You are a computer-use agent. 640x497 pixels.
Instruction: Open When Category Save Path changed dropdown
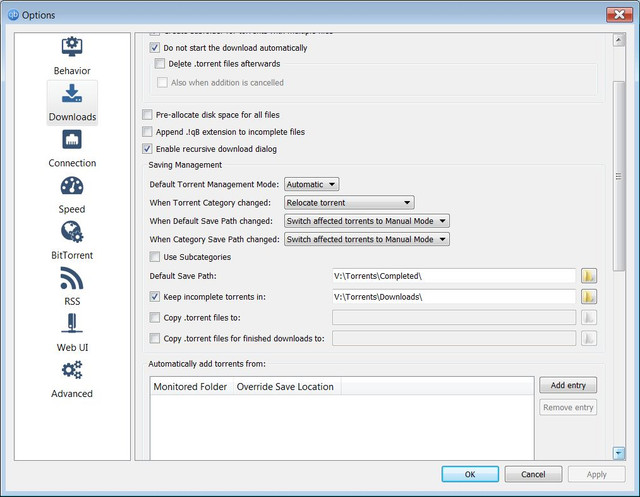point(367,240)
